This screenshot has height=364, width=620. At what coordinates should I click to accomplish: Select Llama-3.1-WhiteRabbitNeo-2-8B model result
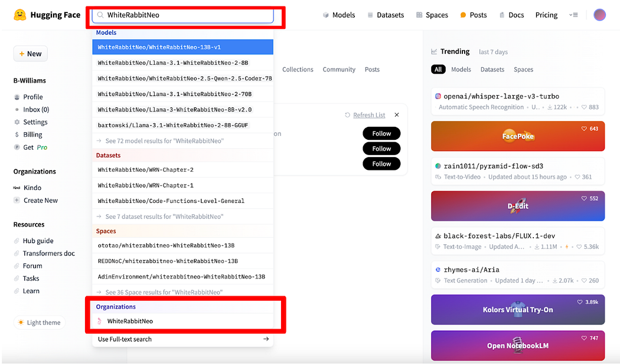pyautogui.click(x=182, y=63)
